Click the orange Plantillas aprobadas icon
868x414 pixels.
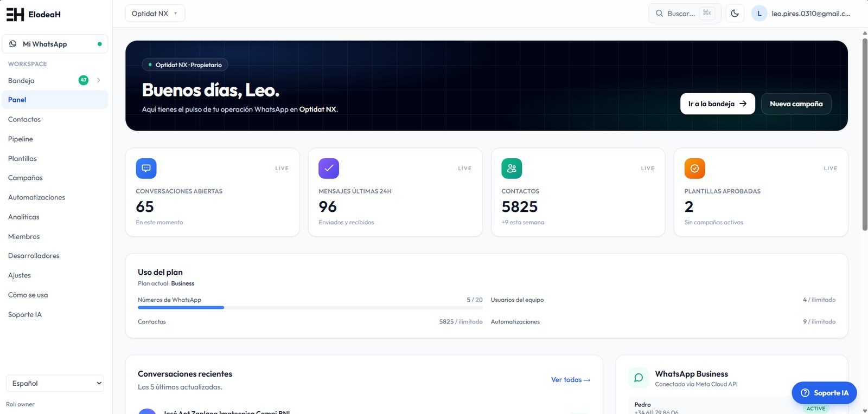(694, 169)
